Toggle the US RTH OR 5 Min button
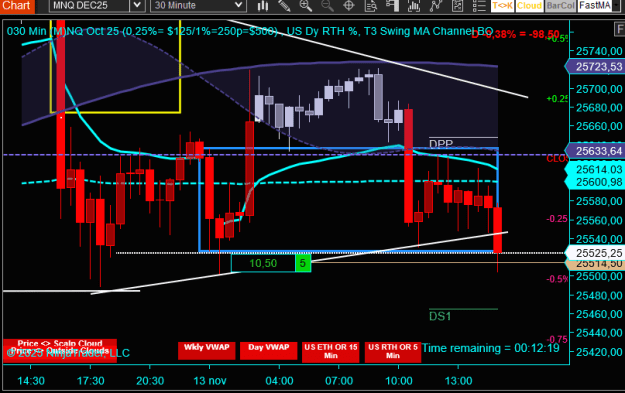The width and height of the screenshot is (625, 393). coord(393,352)
